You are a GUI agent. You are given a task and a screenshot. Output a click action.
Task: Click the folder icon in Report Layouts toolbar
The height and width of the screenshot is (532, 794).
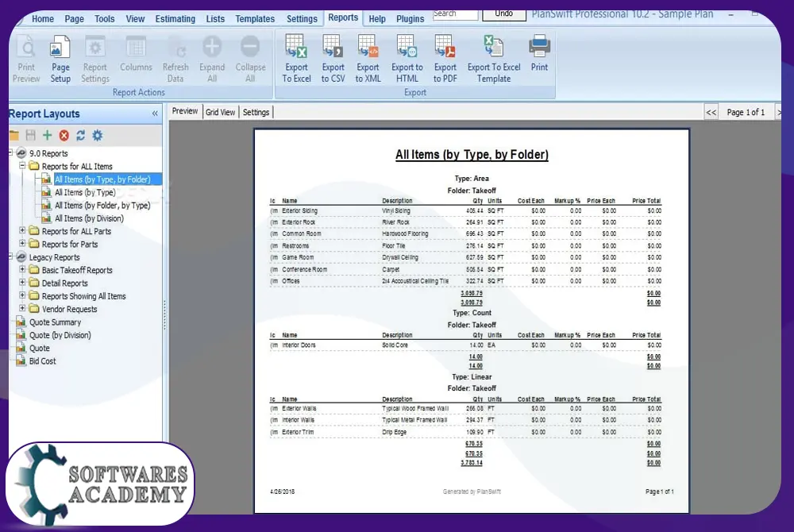(14, 135)
